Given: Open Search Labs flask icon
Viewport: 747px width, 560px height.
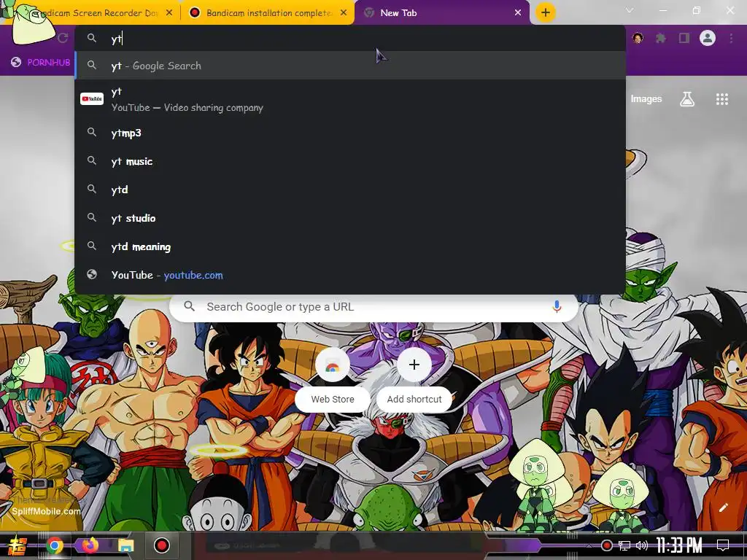Looking at the screenshot, I should (x=687, y=99).
